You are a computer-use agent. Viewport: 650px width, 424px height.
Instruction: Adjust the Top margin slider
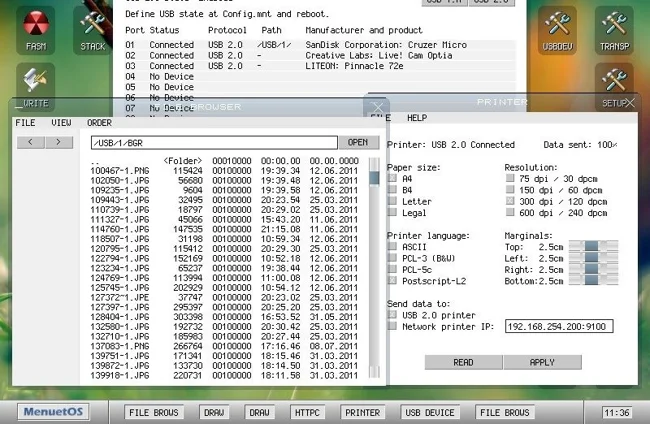[594, 245]
